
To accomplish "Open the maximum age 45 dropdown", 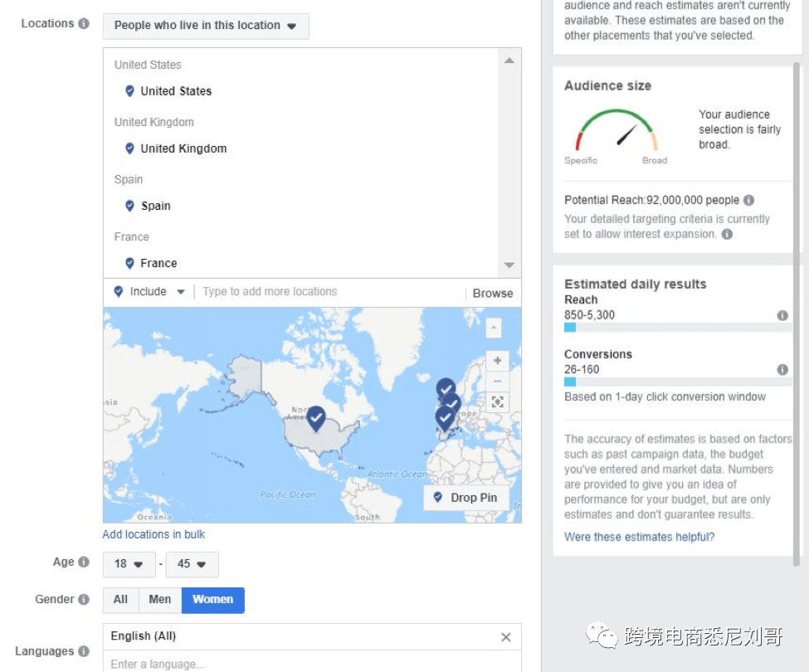I will point(192,564).
